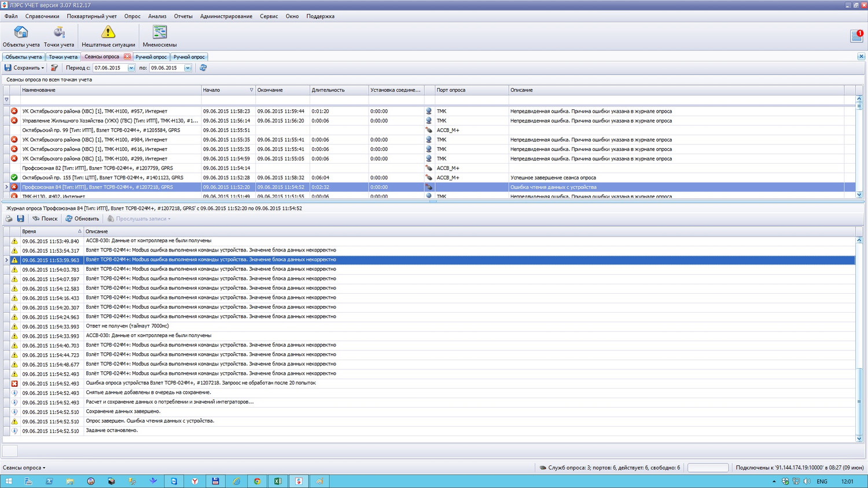Open the Анализ menu
The width and height of the screenshot is (868, 488).
point(157,16)
